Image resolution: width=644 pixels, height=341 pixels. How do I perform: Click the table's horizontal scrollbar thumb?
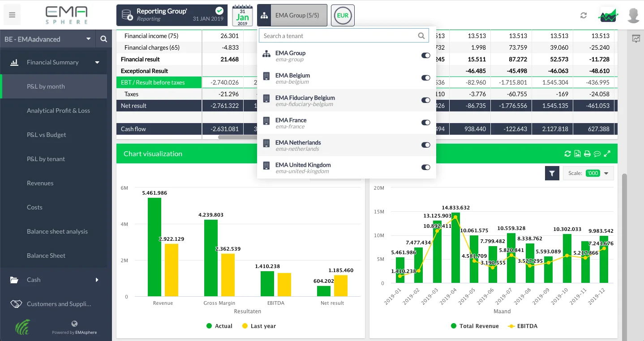coord(238,137)
